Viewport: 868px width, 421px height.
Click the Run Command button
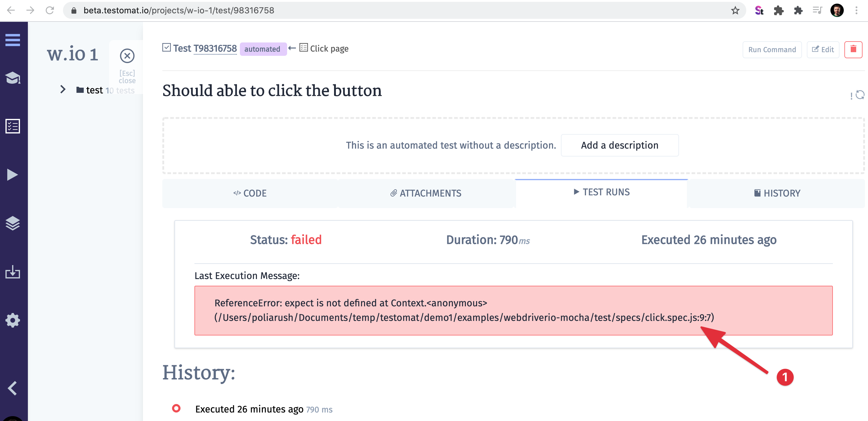(x=772, y=49)
